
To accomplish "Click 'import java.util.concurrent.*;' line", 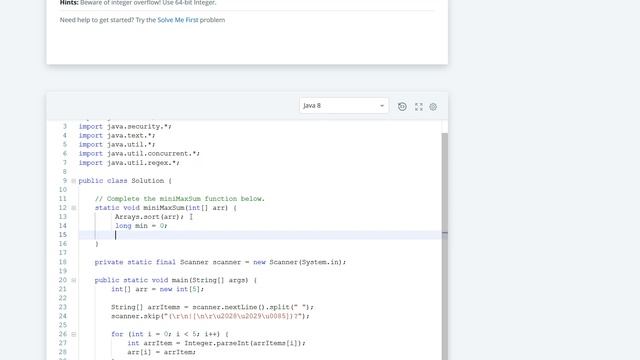I will pyautogui.click(x=139, y=153).
